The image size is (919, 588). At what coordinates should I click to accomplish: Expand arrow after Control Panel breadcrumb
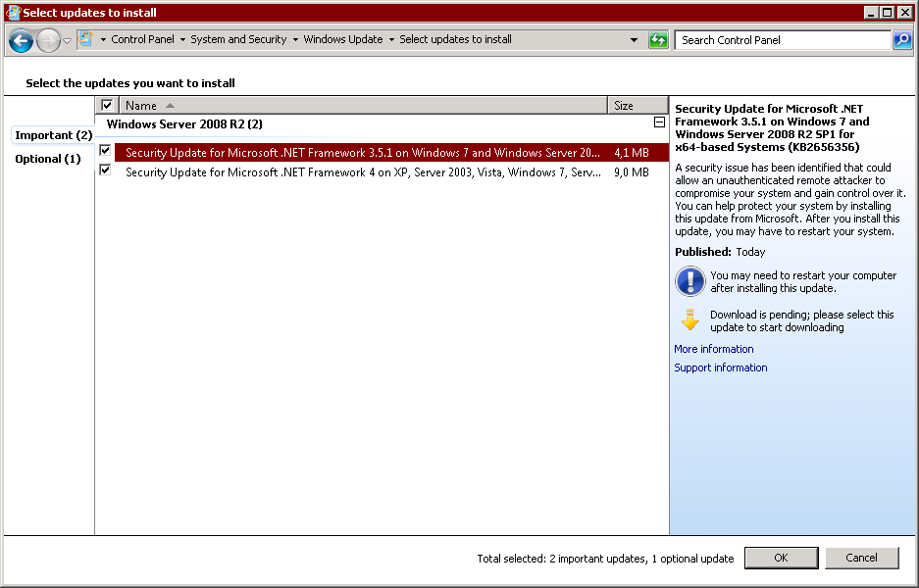click(182, 40)
